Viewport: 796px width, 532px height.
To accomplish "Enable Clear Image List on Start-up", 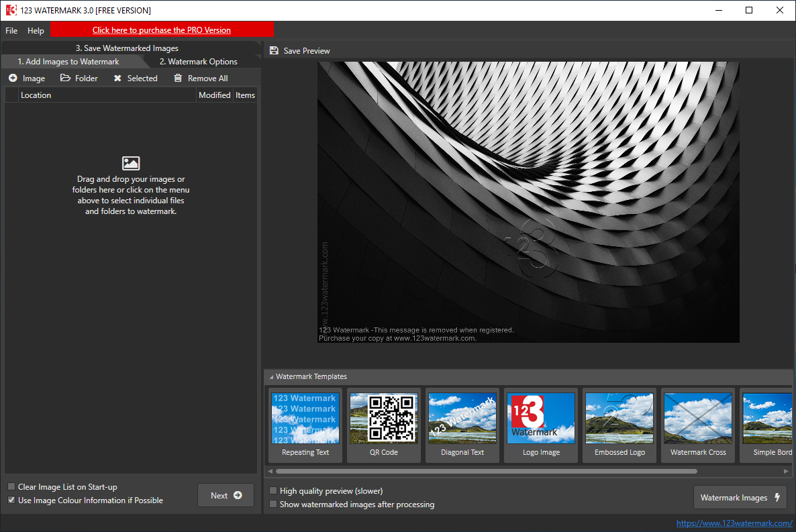I will point(11,486).
